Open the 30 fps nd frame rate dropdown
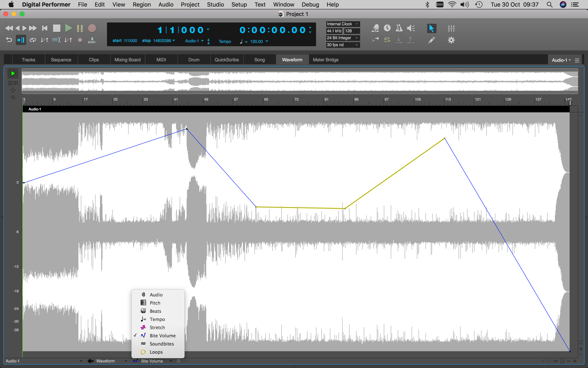The width and height of the screenshot is (588, 368). (x=343, y=45)
